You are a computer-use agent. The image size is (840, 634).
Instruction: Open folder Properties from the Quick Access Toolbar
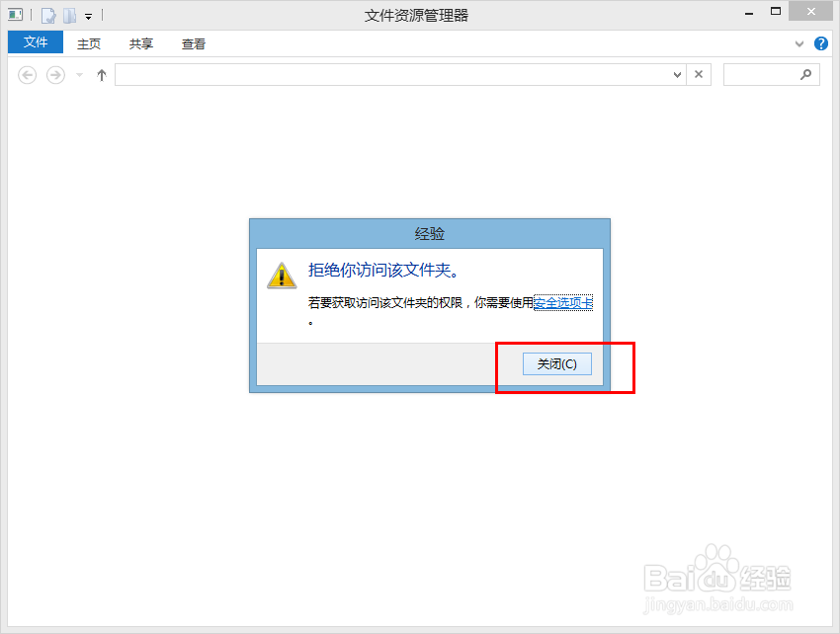(47, 15)
